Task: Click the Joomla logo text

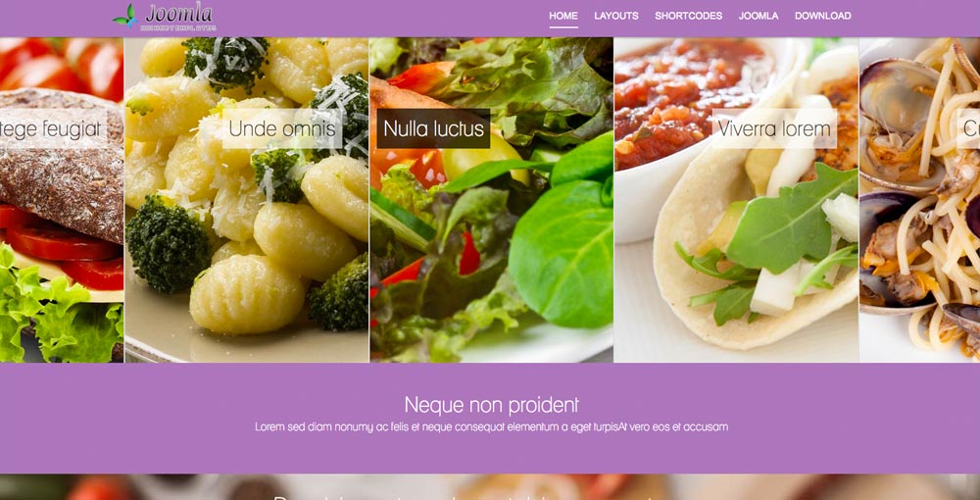Action: [x=178, y=13]
